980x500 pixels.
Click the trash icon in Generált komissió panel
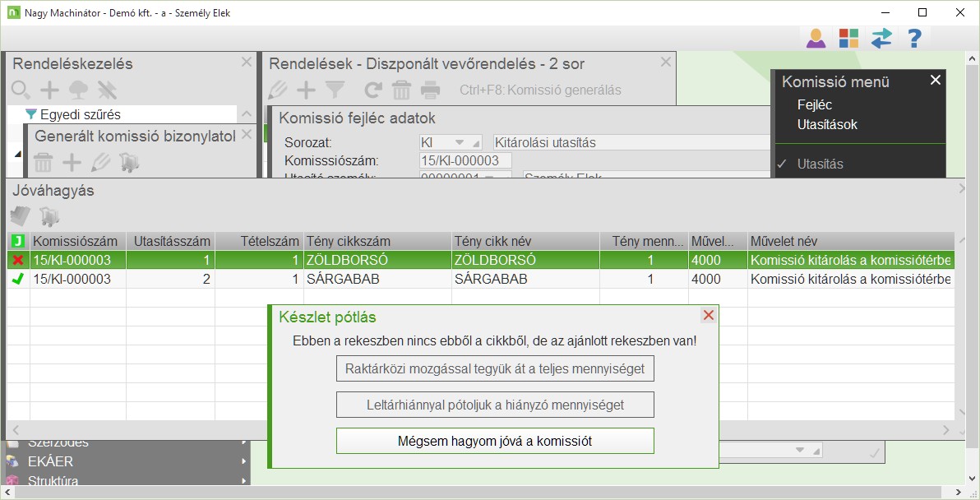(x=43, y=163)
